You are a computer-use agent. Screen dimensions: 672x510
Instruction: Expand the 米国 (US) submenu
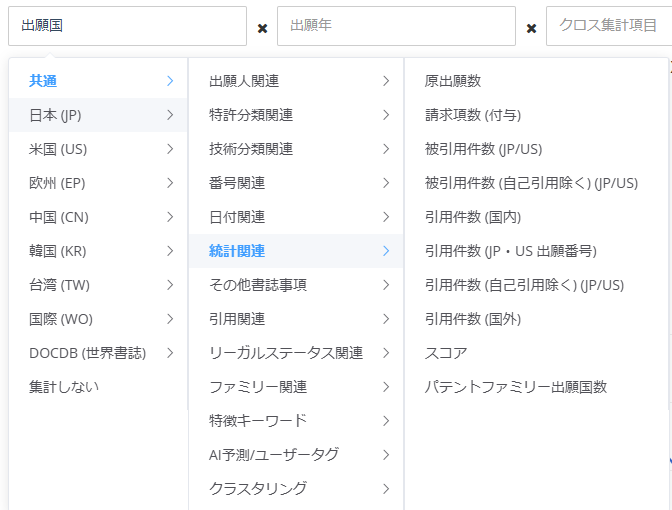click(98, 149)
